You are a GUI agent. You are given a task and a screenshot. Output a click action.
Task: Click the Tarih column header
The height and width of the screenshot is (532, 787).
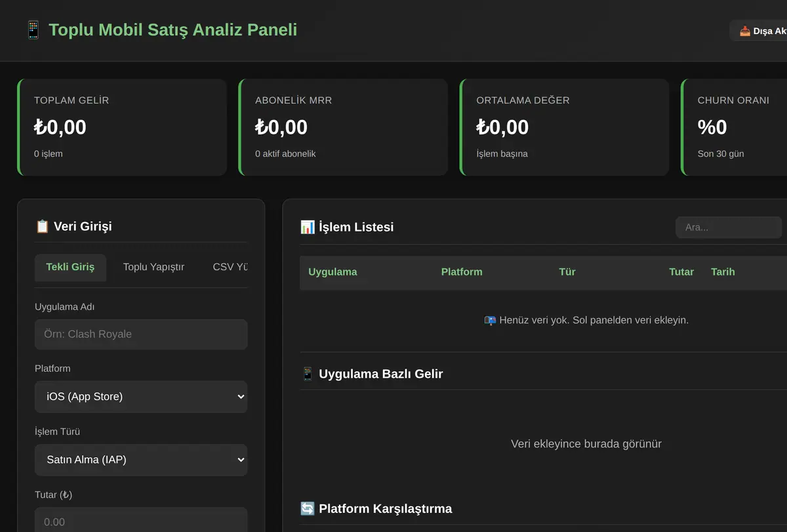[x=723, y=272]
